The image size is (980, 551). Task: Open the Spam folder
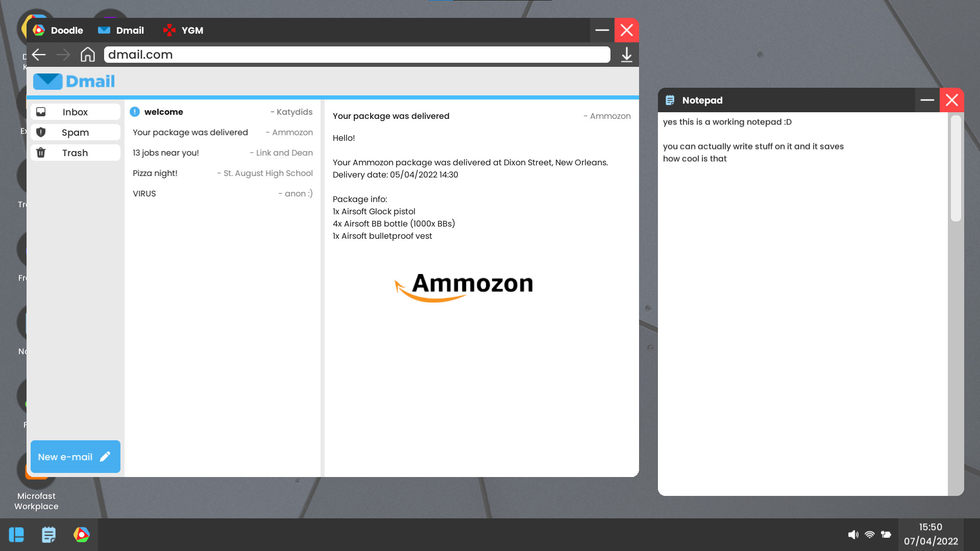(x=75, y=132)
